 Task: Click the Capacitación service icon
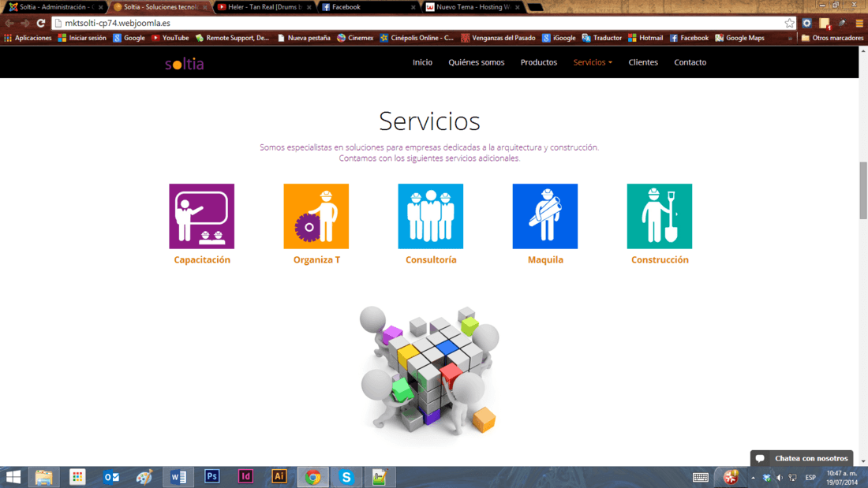[201, 216]
